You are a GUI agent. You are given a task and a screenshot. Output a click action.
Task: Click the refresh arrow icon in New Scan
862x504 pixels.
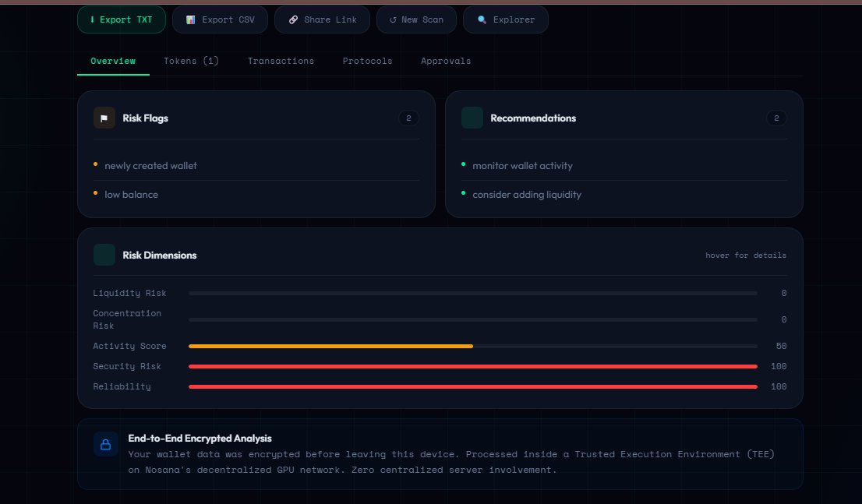coord(393,19)
